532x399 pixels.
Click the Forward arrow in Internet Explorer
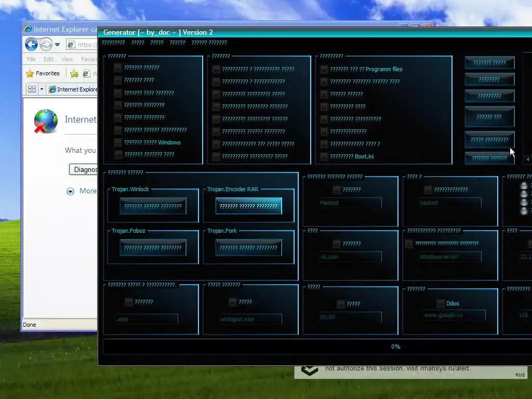[46, 45]
